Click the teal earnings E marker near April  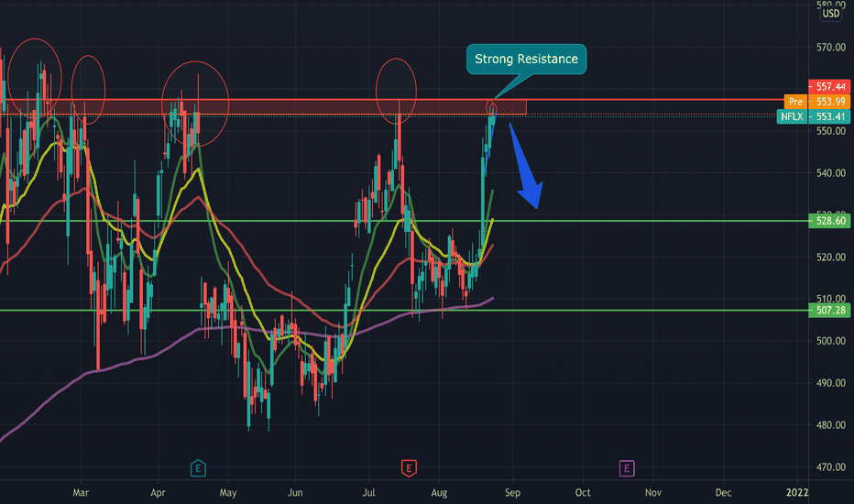pos(198,468)
